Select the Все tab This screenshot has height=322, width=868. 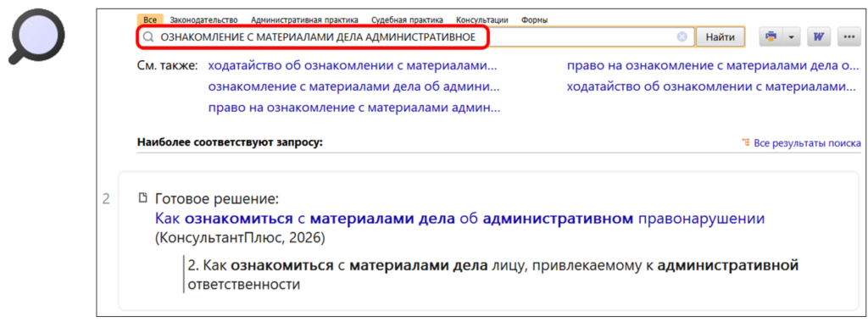tap(149, 20)
